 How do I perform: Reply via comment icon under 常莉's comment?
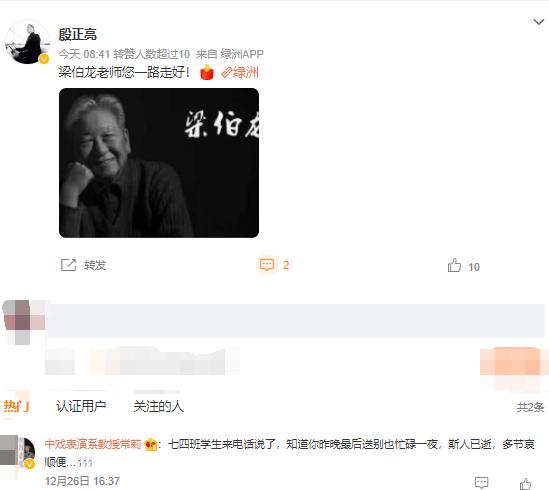click(481, 483)
